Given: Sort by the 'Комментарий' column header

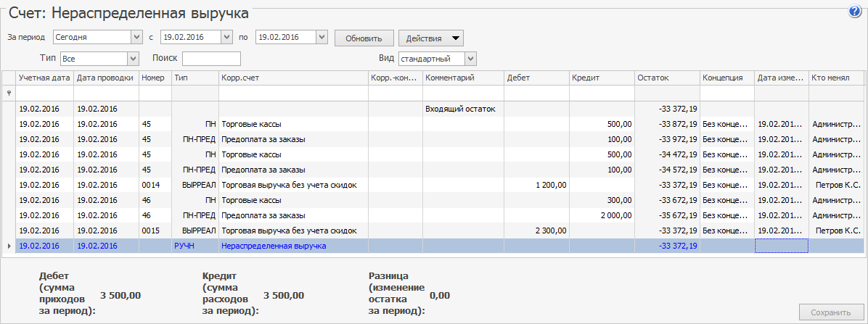Looking at the screenshot, I should click(x=463, y=78).
